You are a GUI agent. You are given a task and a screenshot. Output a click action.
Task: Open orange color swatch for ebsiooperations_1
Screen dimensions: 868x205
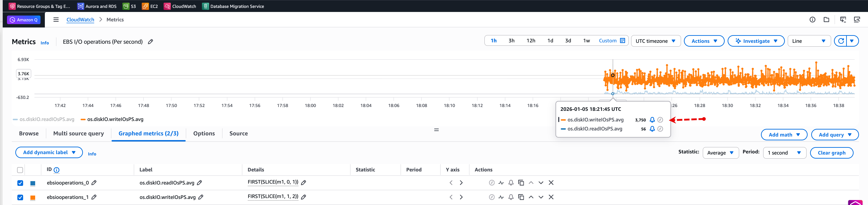pyautogui.click(x=33, y=198)
